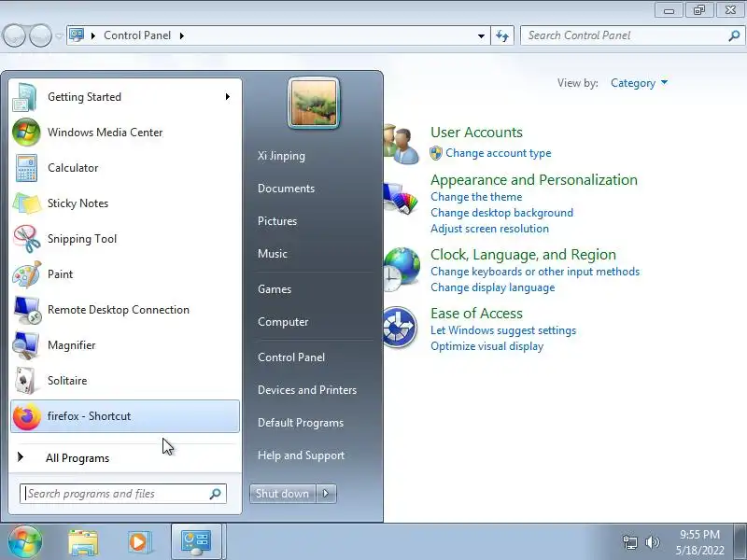
Task: Click Adjust screen resolution link
Action: click(489, 229)
